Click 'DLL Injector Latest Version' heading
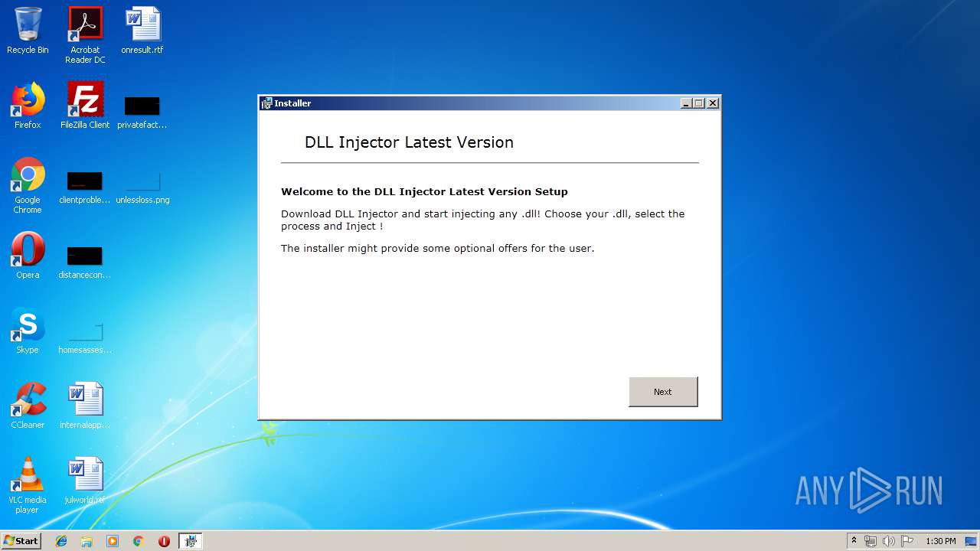Viewport: 980px width, 551px height. tap(409, 142)
